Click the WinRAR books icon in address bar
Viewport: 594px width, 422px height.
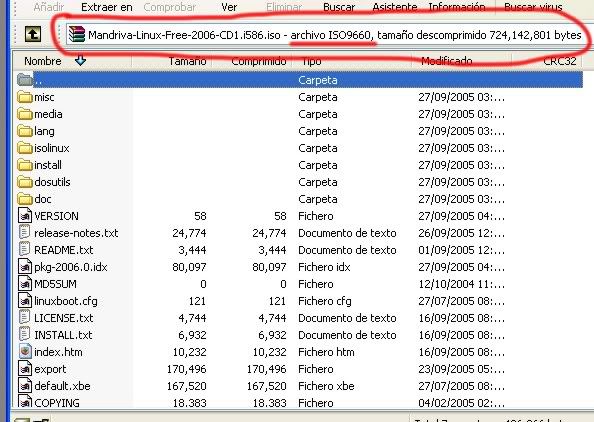(x=76, y=35)
